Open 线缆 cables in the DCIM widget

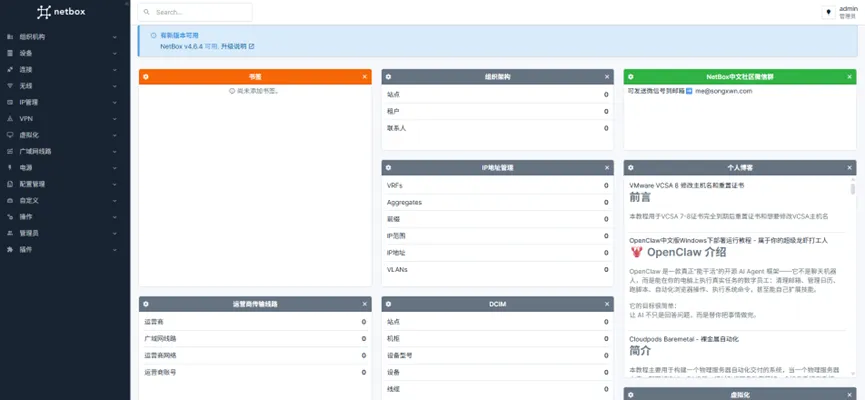coord(498,389)
